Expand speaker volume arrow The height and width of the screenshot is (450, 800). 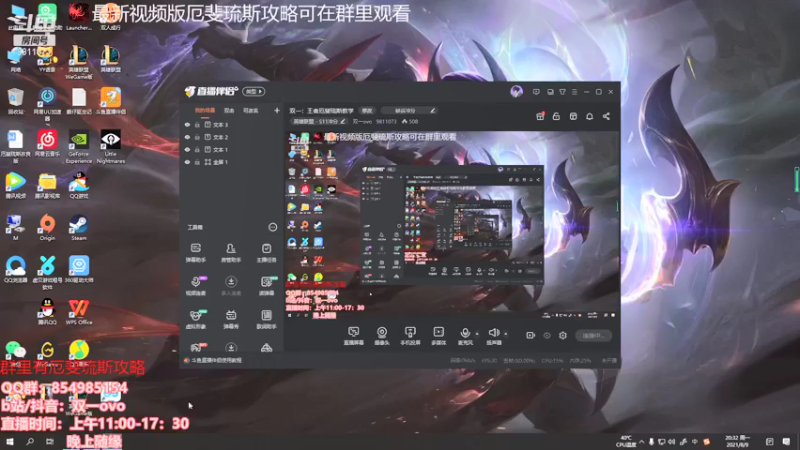pyautogui.click(x=506, y=334)
